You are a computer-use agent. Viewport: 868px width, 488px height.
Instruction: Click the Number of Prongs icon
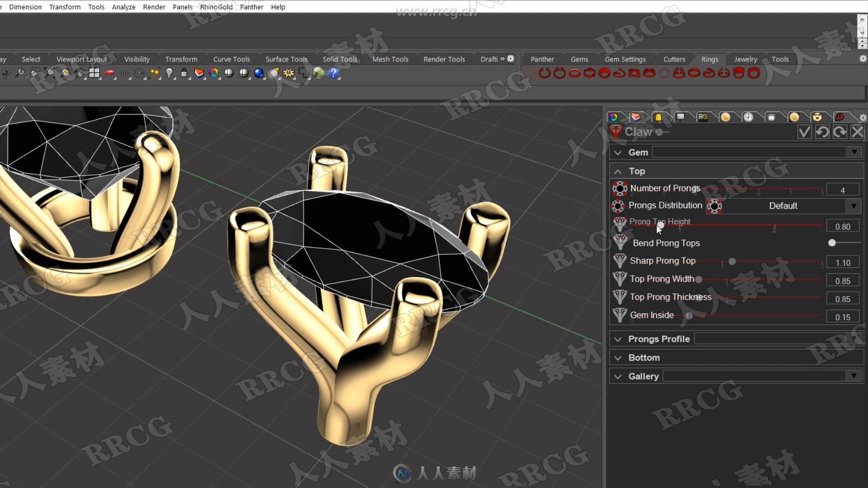point(620,188)
